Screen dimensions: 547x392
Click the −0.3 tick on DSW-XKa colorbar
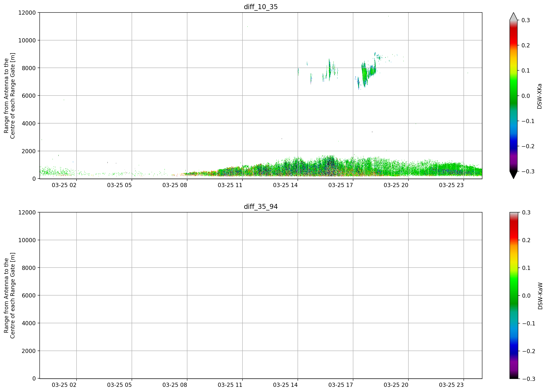528,171
